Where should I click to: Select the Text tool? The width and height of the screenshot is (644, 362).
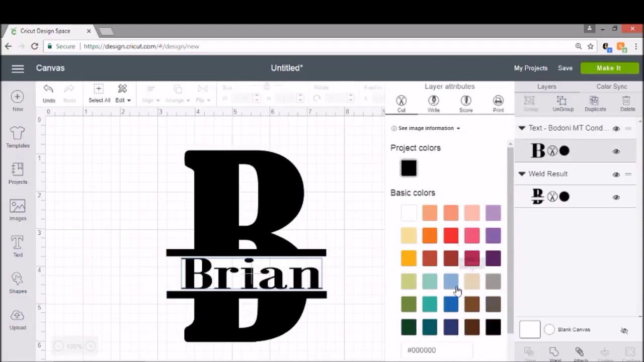(18, 246)
